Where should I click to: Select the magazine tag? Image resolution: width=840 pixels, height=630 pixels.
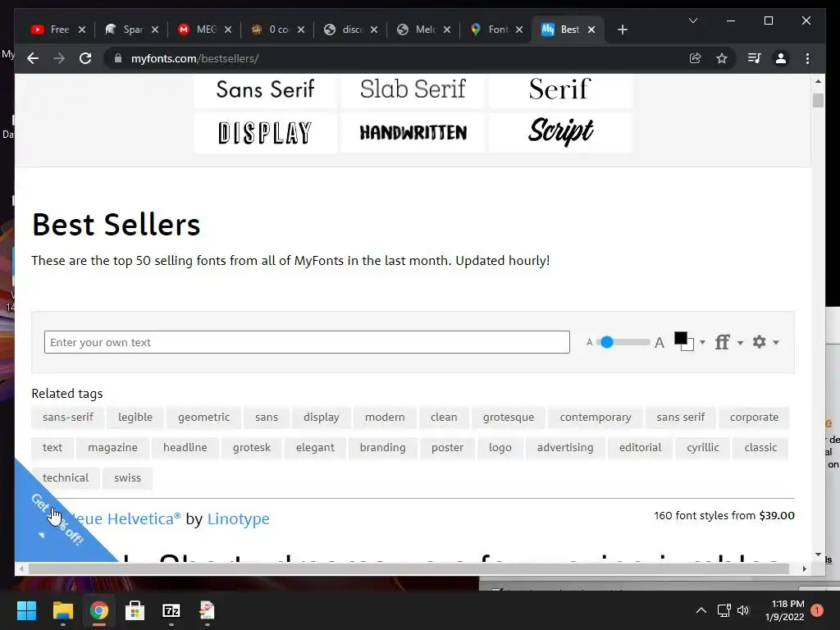coord(112,447)
